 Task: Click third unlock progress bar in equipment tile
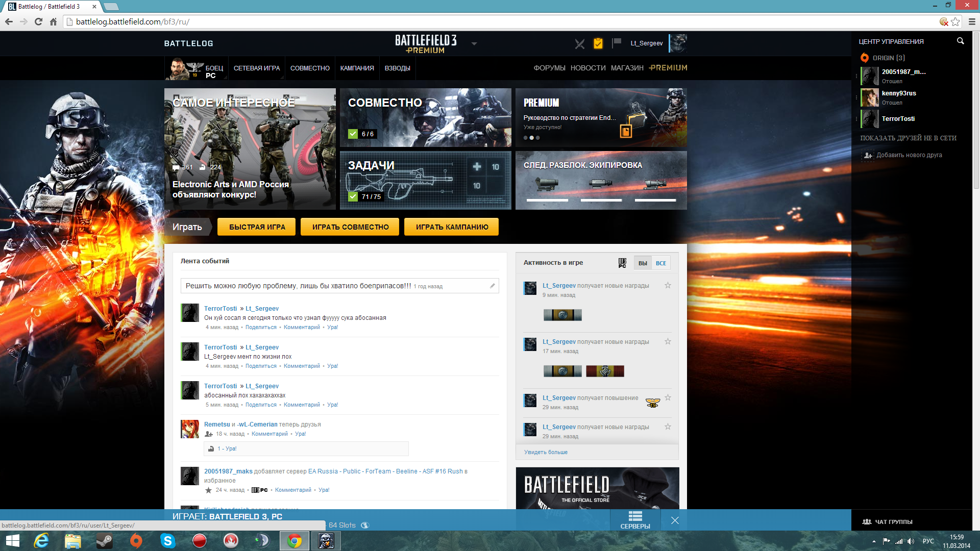[x=655, y=201]
